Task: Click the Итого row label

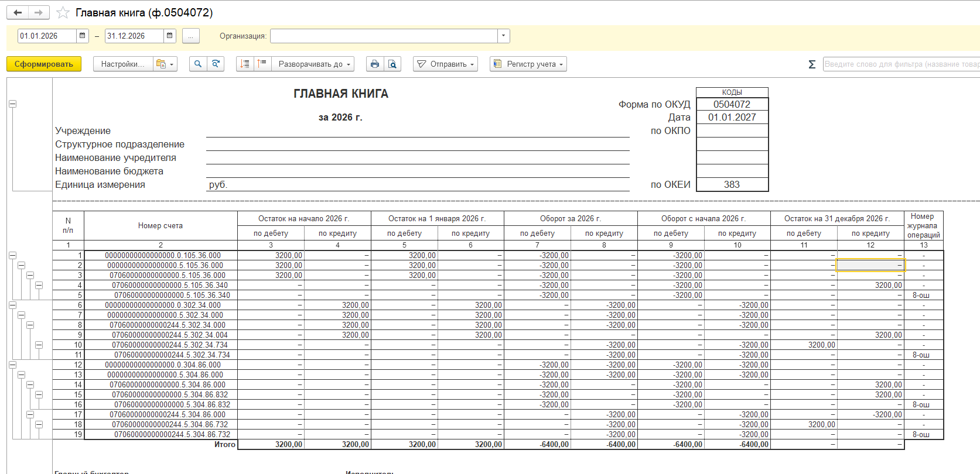Action: click(x=225, y=444)
